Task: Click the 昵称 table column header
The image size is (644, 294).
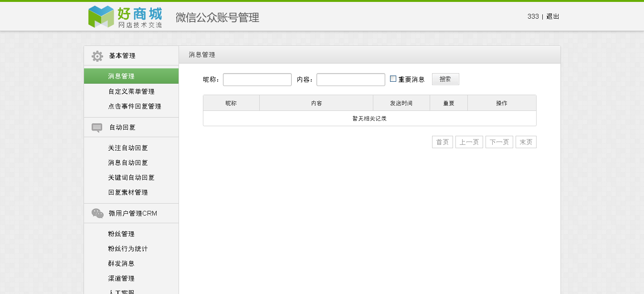Action: [x=231, y=103]
